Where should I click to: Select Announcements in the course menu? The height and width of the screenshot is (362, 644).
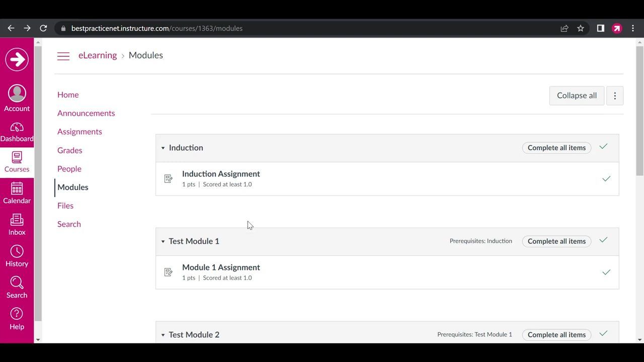(86, 113)
